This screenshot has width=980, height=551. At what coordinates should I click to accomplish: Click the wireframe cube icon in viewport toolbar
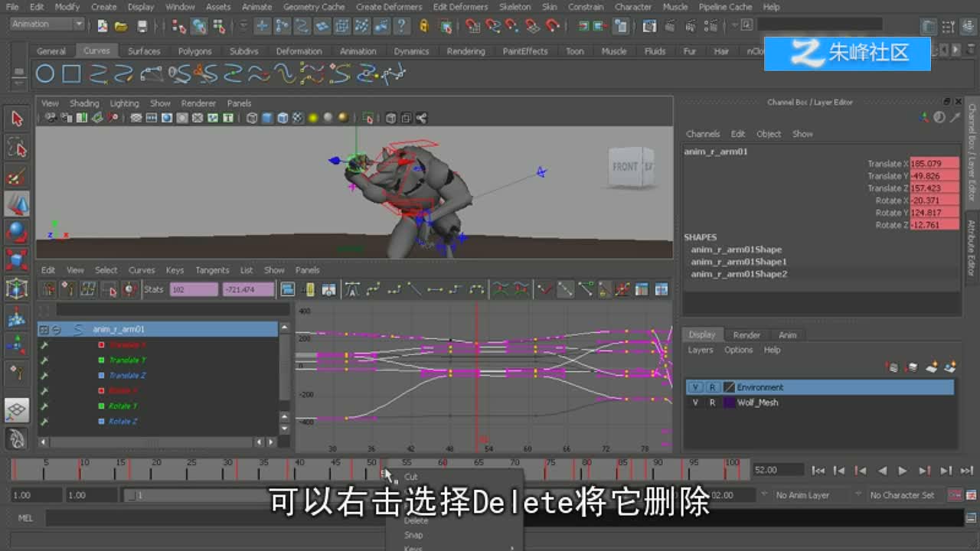point(252,118)
